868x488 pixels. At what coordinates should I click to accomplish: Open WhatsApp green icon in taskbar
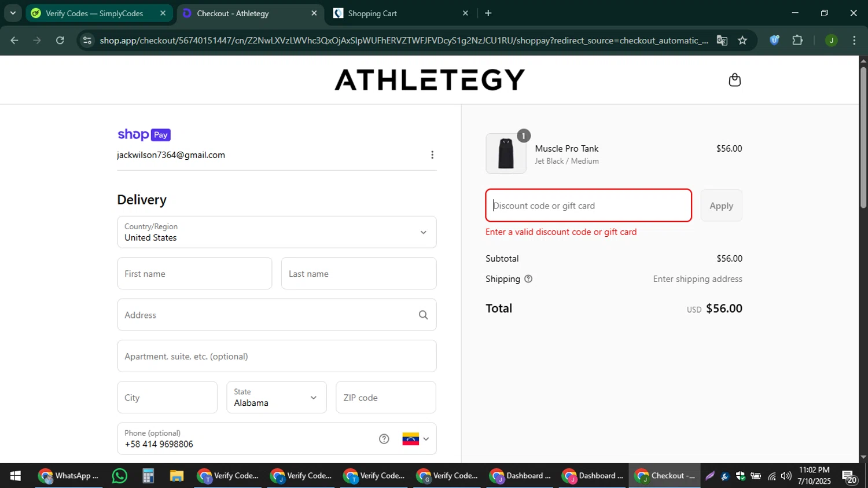(120, 476)
